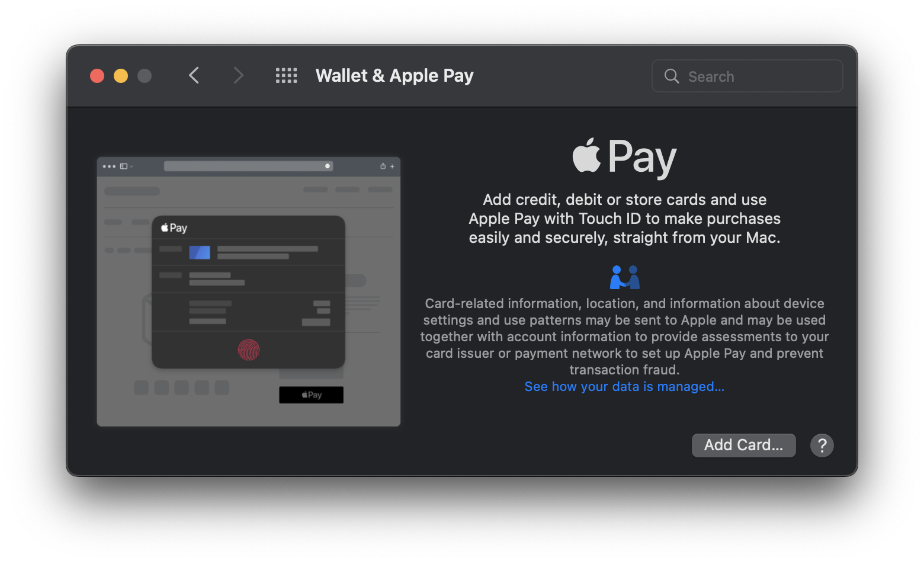
Task: Click the Wallet & Apple Pay title
Action: (394, 76)
